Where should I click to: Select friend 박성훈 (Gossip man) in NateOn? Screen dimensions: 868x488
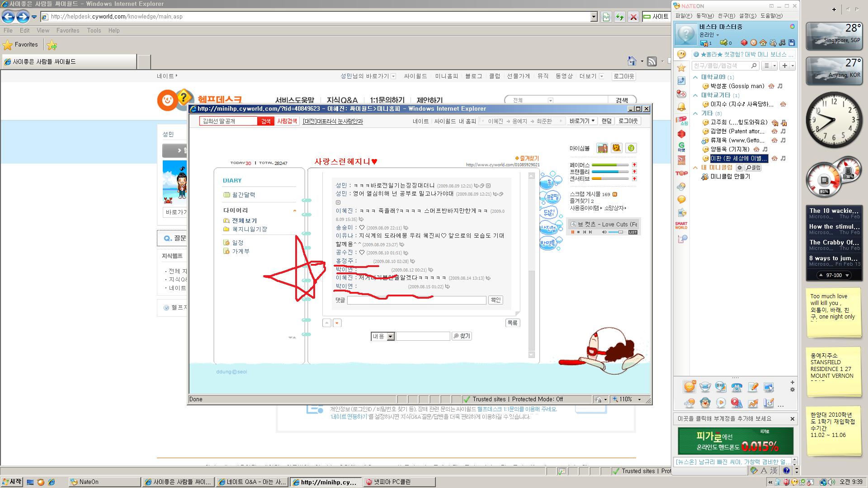point(737,86)
